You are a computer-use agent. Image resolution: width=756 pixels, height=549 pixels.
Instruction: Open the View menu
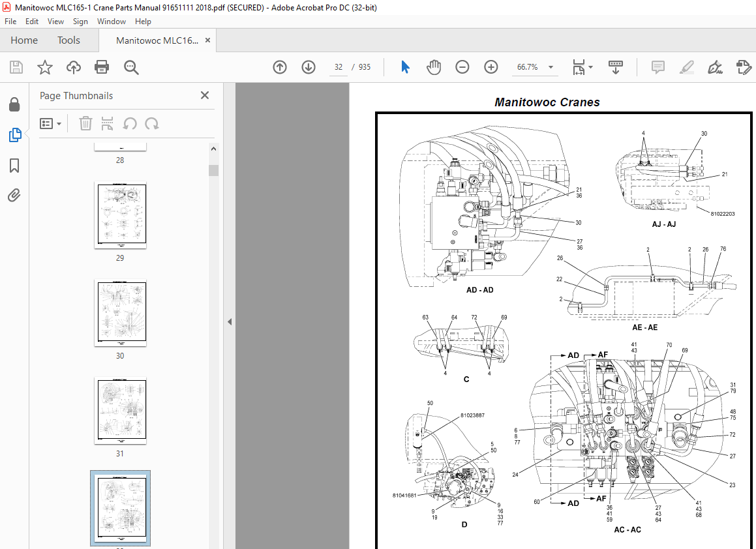tap(55, 22)
